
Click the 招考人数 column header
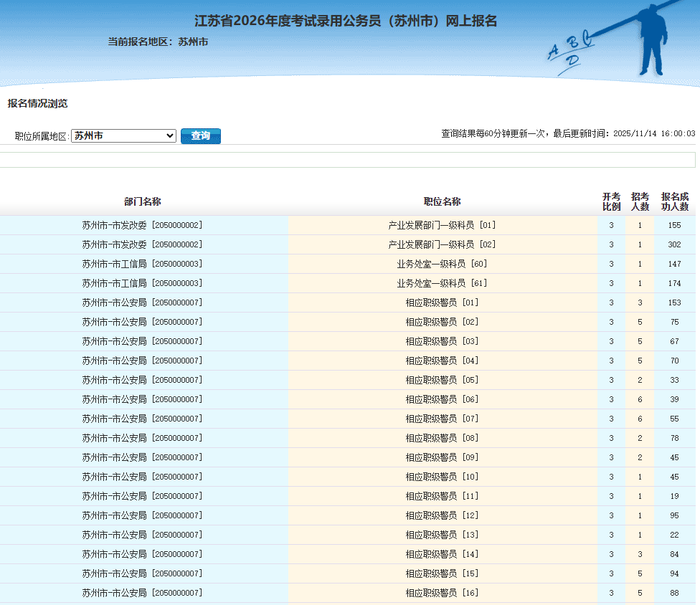(640, 201)
